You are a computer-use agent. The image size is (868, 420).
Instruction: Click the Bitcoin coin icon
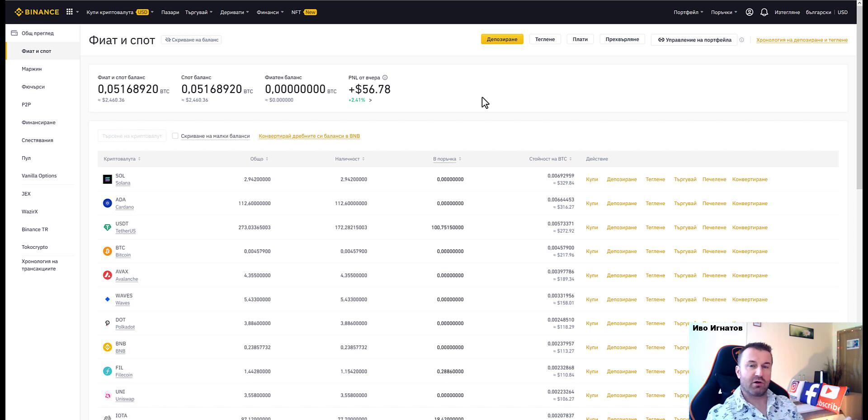tap(107, 252)
